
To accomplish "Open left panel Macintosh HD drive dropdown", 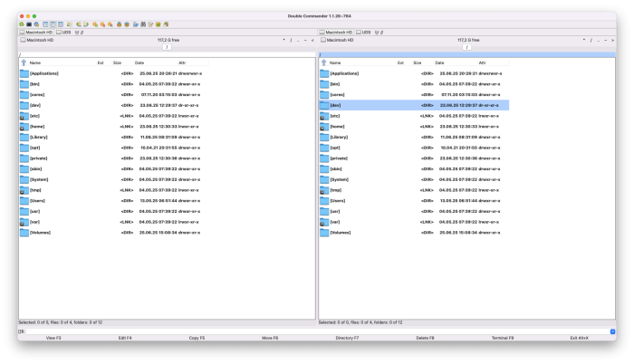I will 37,40.
